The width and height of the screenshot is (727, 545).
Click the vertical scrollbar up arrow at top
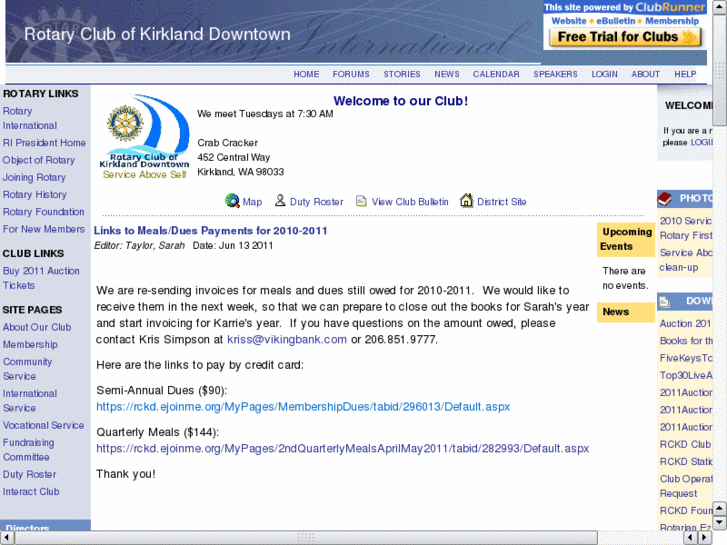coord(719,6)
